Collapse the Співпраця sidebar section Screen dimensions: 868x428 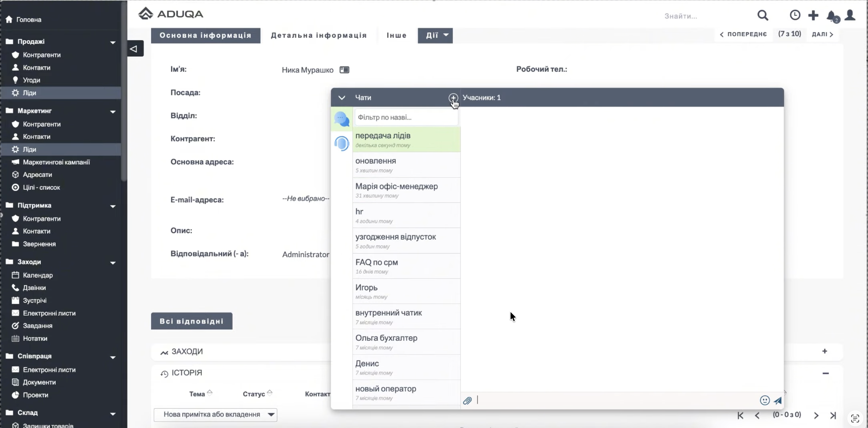coord(113,357)
